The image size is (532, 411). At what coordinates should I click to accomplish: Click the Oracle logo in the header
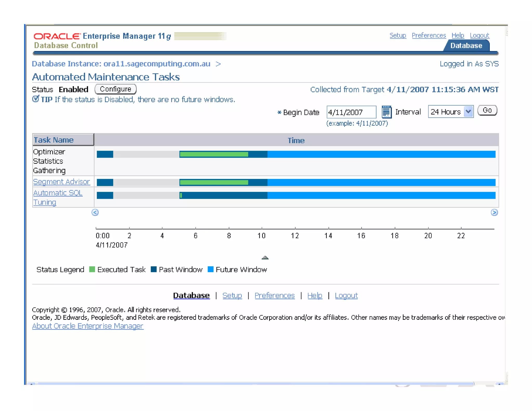(57, 36)
